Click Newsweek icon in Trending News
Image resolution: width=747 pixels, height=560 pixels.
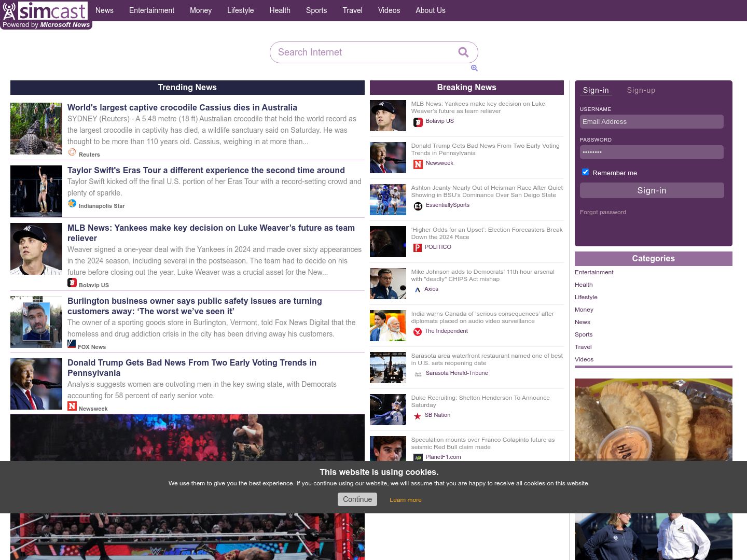pos(72,406)
